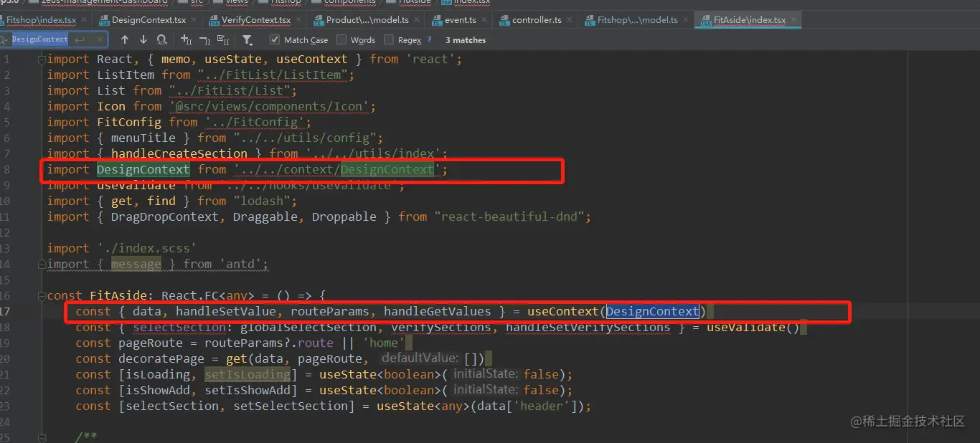The height and width of the screenshot is (443, 980).
Task: Click the TSX icon on VerifyContext.tsx tab
Action: click(212, 20)
